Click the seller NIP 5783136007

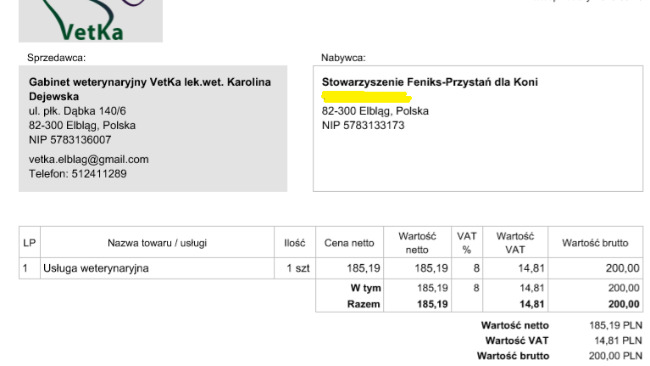70,140
